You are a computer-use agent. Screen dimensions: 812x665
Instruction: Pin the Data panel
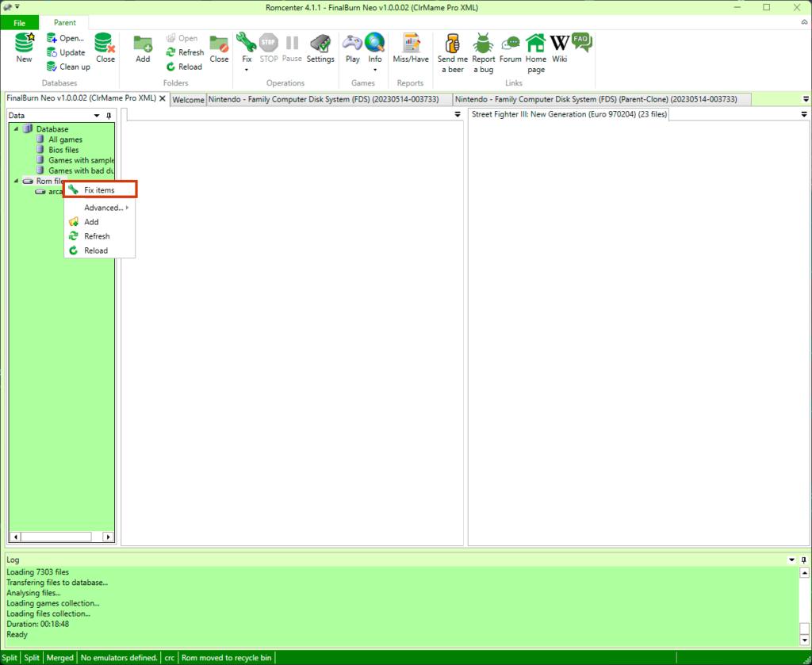click(x=108, y=116)
